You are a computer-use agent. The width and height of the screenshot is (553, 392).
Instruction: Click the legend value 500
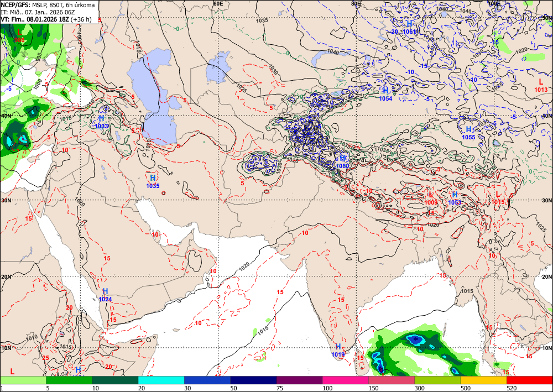coord(465,388)
